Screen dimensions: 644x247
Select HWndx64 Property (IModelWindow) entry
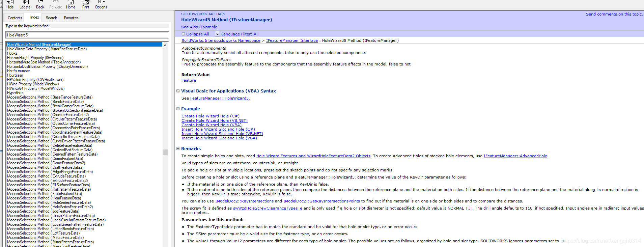tap(36, 88)
